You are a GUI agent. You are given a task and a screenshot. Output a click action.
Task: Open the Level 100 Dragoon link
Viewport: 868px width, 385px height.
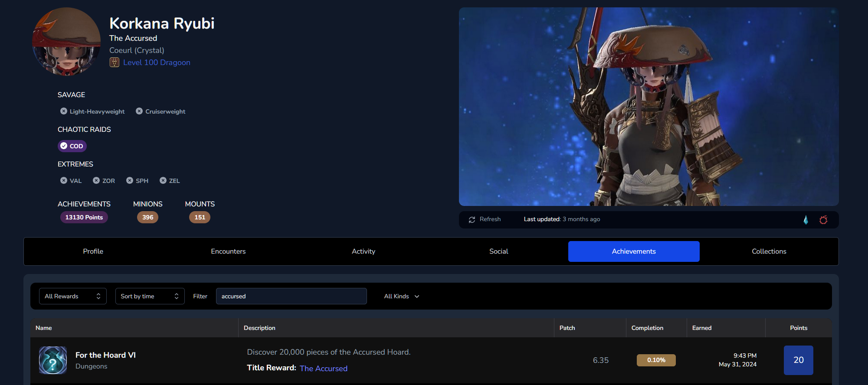pyautogui.click(x=157, y=62)
